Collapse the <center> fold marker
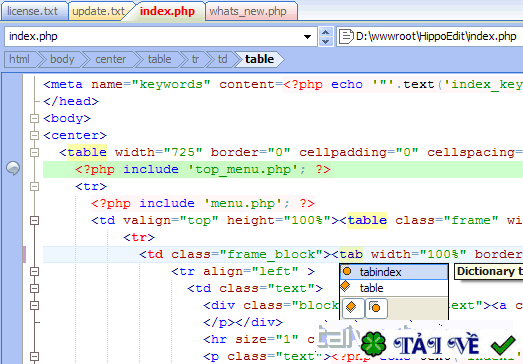This screenshot has width=523, height=364. coord(34,135)
